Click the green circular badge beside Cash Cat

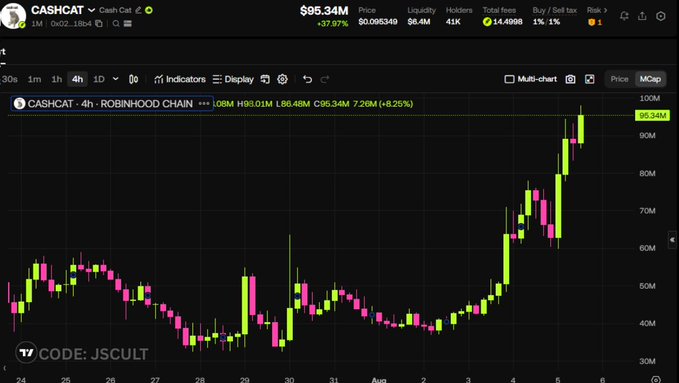tap(149, 10)
